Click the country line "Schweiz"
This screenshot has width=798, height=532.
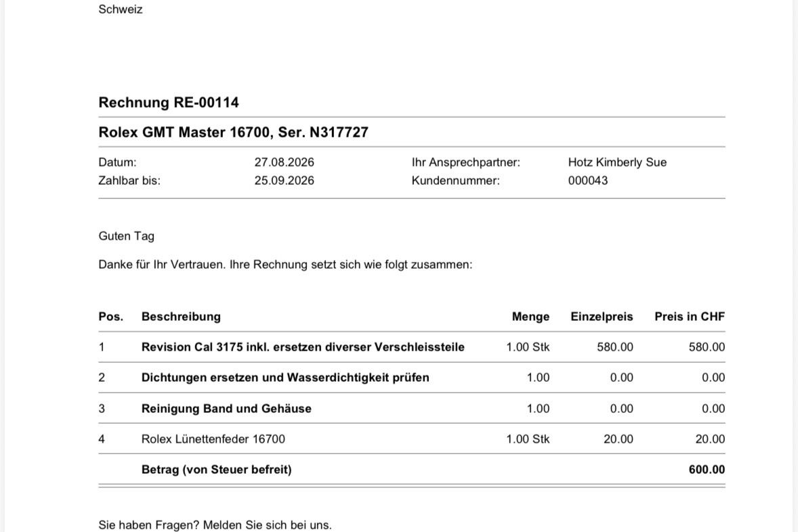point(120,9)
